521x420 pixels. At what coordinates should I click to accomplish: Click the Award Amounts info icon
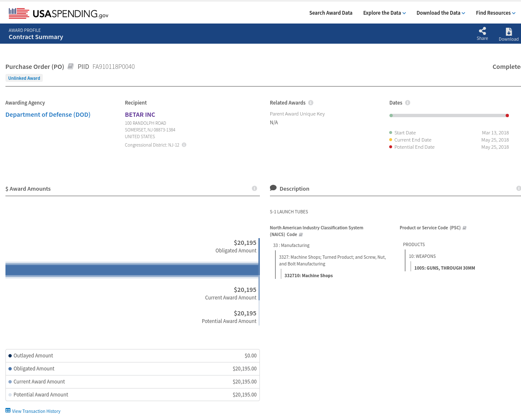[x=254, y=189]
